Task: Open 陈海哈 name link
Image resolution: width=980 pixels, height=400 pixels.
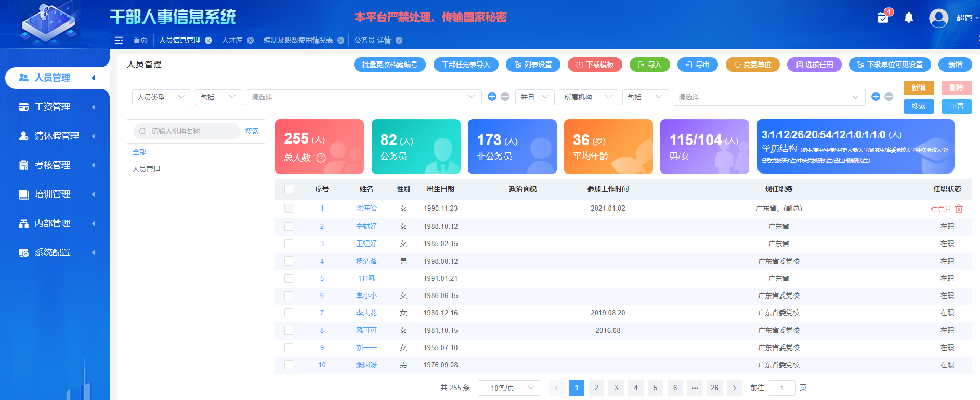Action: click(366, 208)
